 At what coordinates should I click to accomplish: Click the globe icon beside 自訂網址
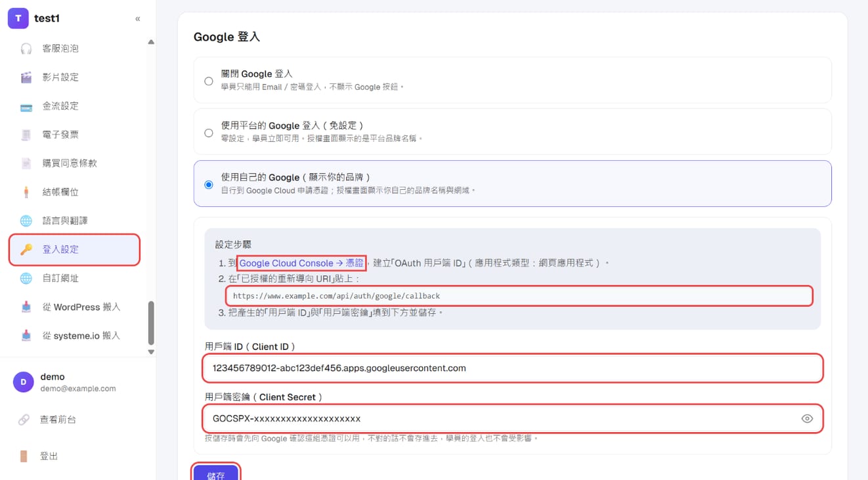tap(26, 278)
